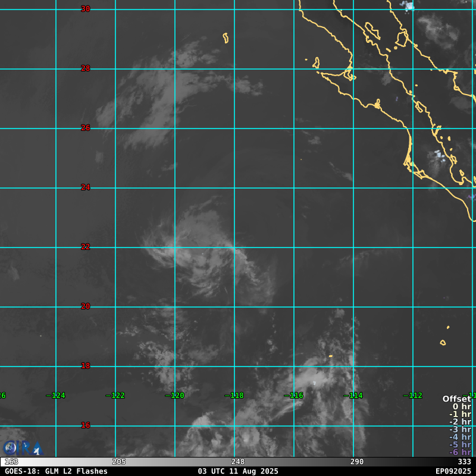
Task: Click latitude label 22
Action: (86, 247)
